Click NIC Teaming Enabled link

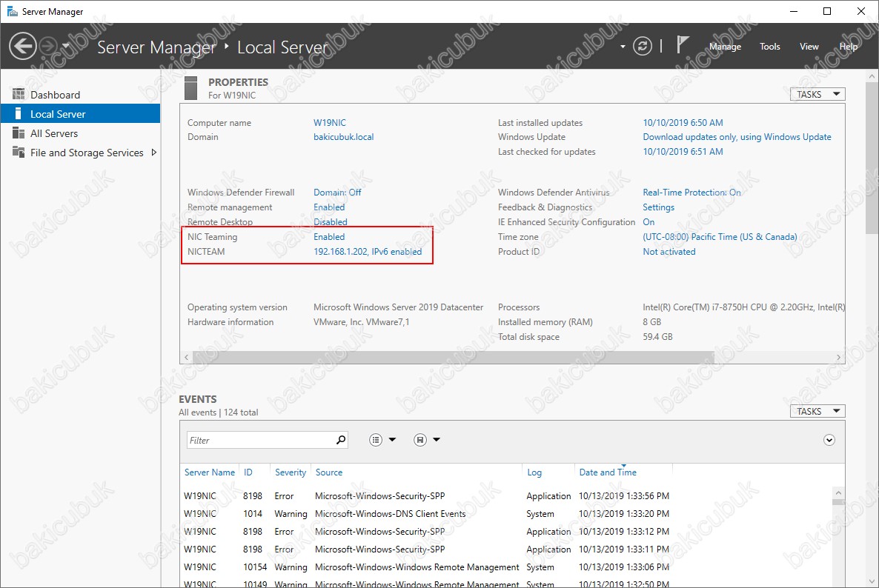click(329, 237)
